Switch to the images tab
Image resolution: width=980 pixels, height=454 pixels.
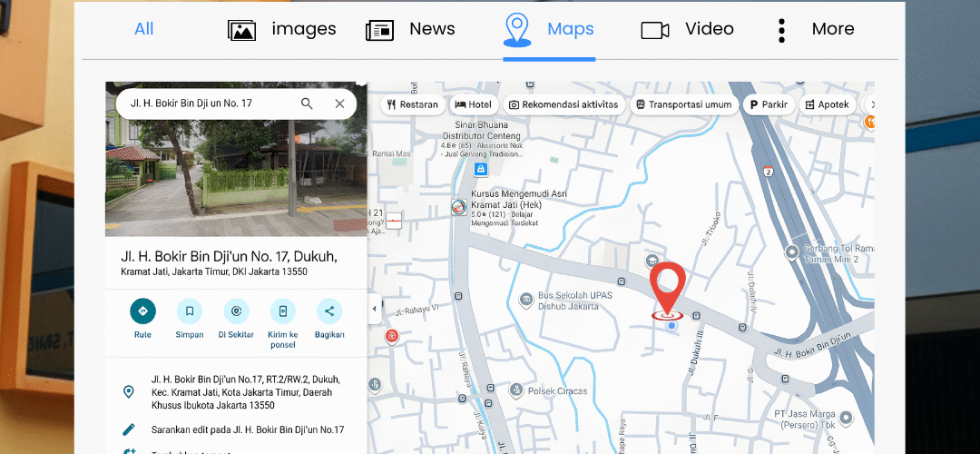point(282,29)
